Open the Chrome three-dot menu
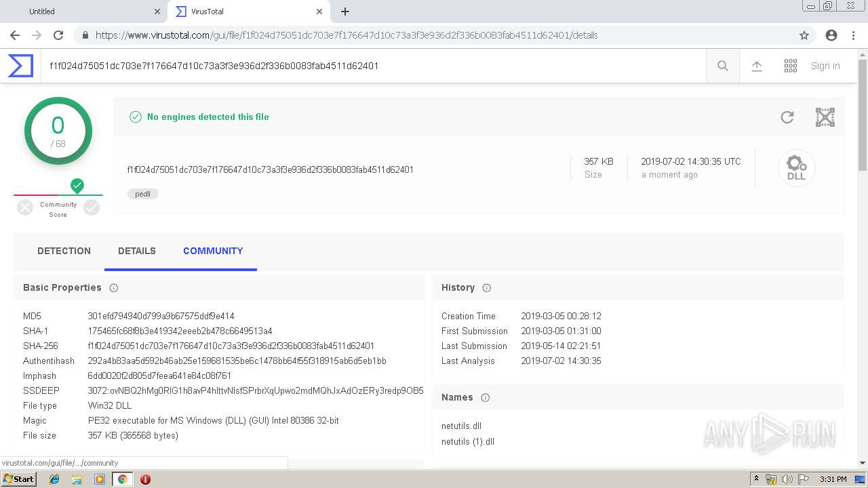868x488 pixels. click(x=853, y=35)
